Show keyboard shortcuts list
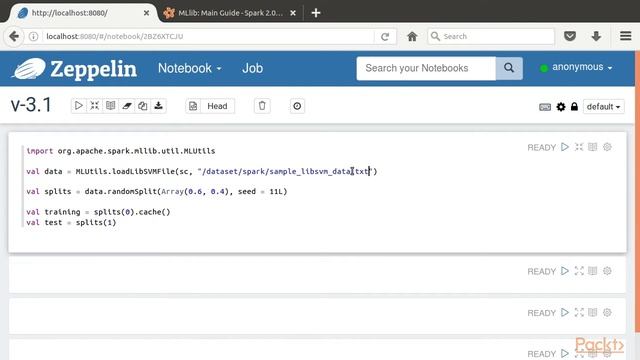This screenshot has width=640, height=360. [545, 107]
